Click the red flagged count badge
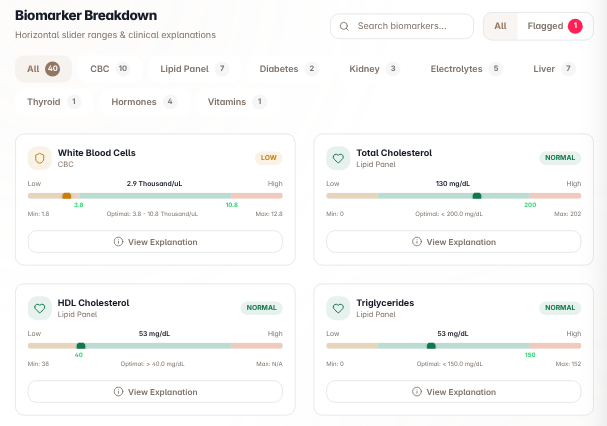 click(x=575, y=26)
